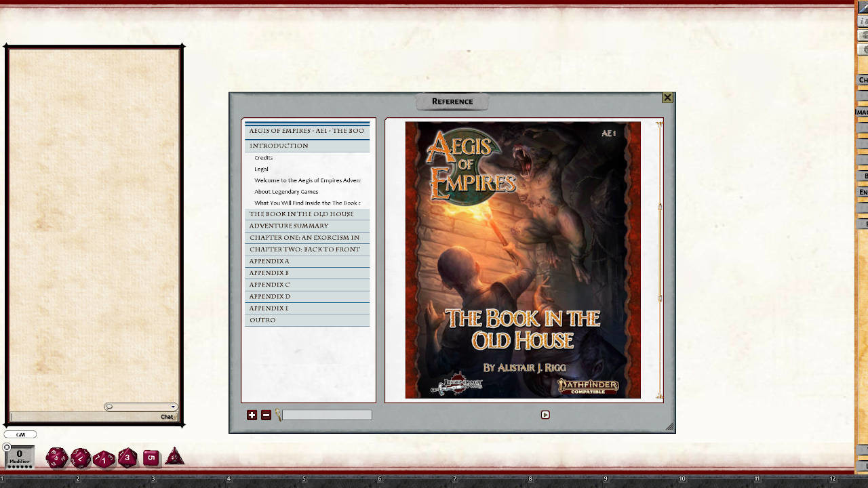This screenshot has height=488, width=868.
Task: Open the Credits page
Action: pos(264,158)
